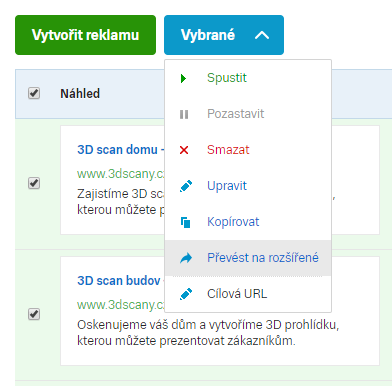Click the copy icon beside Kopírovat
392x386 pixels.
185,222
